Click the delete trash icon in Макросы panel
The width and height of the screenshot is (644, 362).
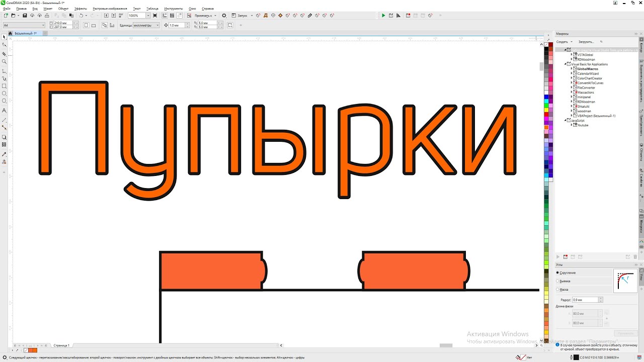click(635, 256)
